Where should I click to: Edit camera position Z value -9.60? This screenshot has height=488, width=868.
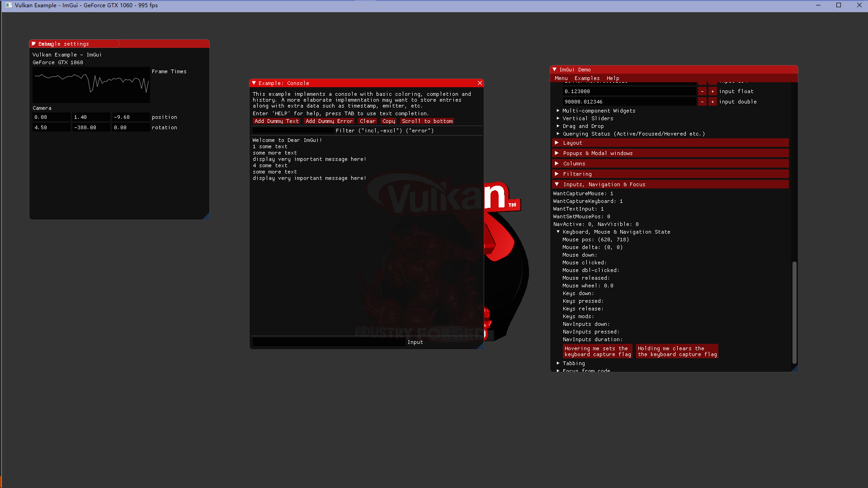pyautogui.click(x=131, y=117)
